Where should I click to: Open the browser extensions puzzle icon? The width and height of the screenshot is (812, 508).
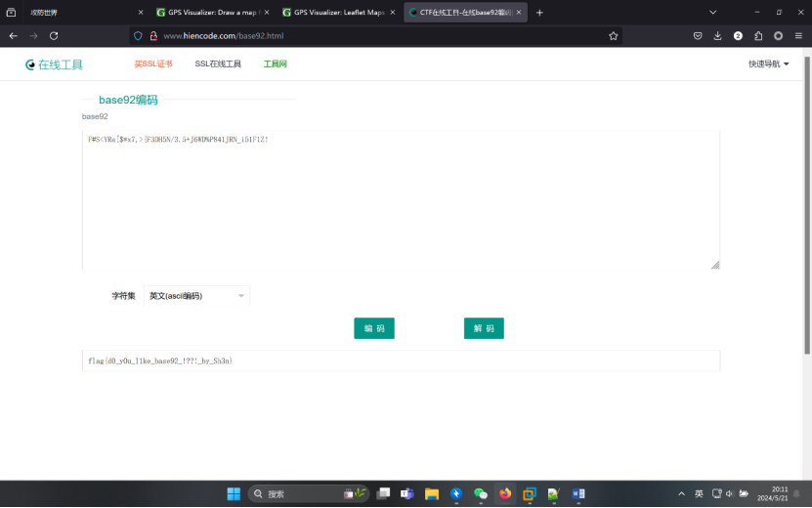click(757, 35)
